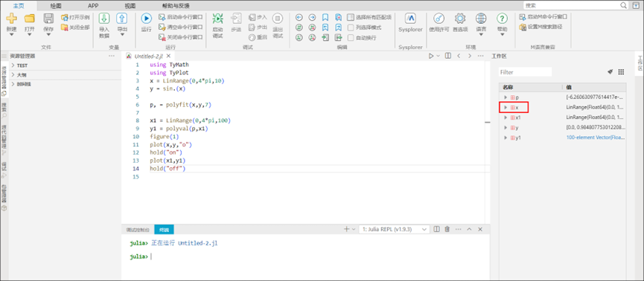Open Sysplorer from the ribbon icon
The height and width of the screenshot is (281, 644).
[410, 19]
